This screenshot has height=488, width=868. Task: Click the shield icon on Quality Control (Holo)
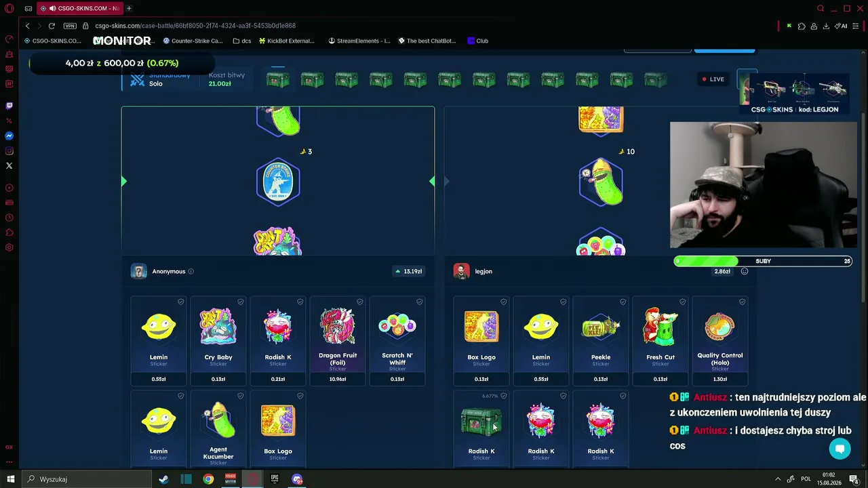coord(742,302)
